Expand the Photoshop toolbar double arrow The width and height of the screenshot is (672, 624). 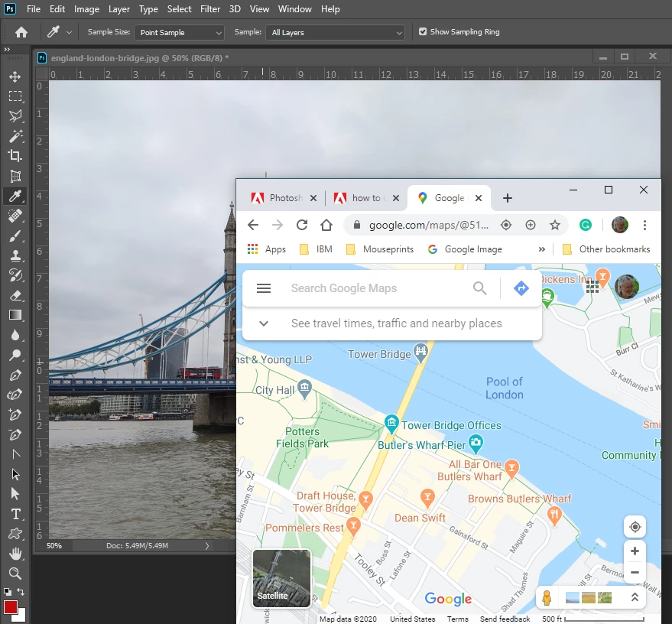click(x=7, y=50)
